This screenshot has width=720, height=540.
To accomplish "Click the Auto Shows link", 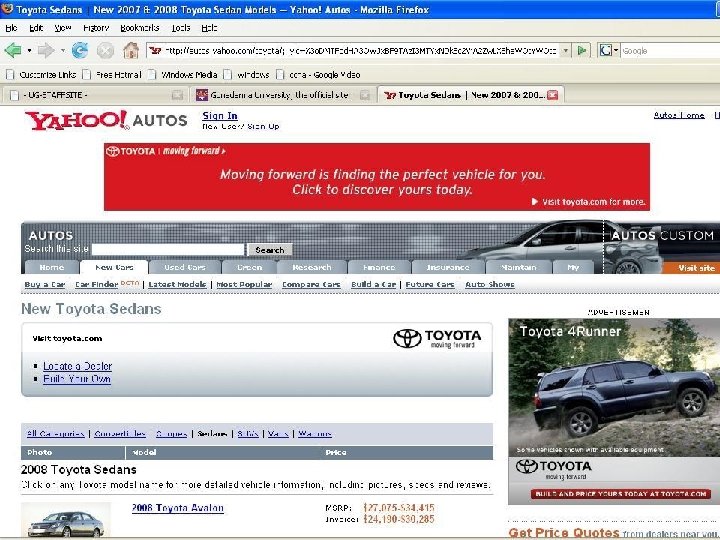I will (489, 285).
